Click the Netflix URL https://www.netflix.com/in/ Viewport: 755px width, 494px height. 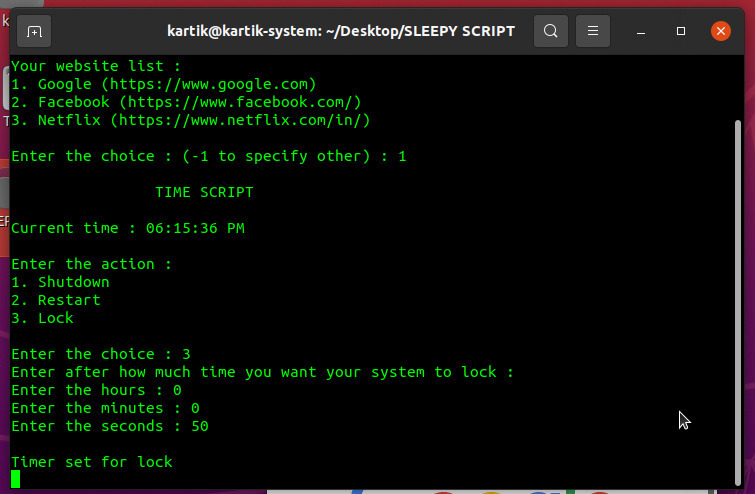pos(240,120)
